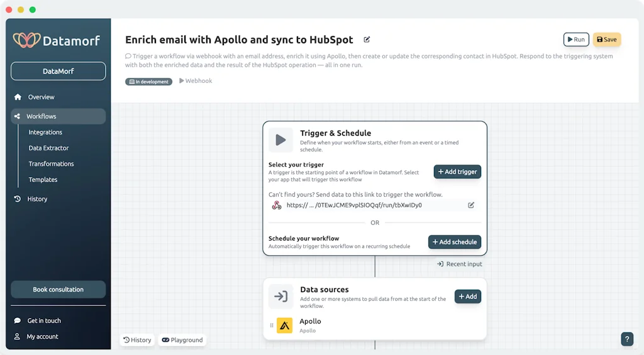Click the Get in touch chat icon
644x355 pixels.
click(17, 320)
